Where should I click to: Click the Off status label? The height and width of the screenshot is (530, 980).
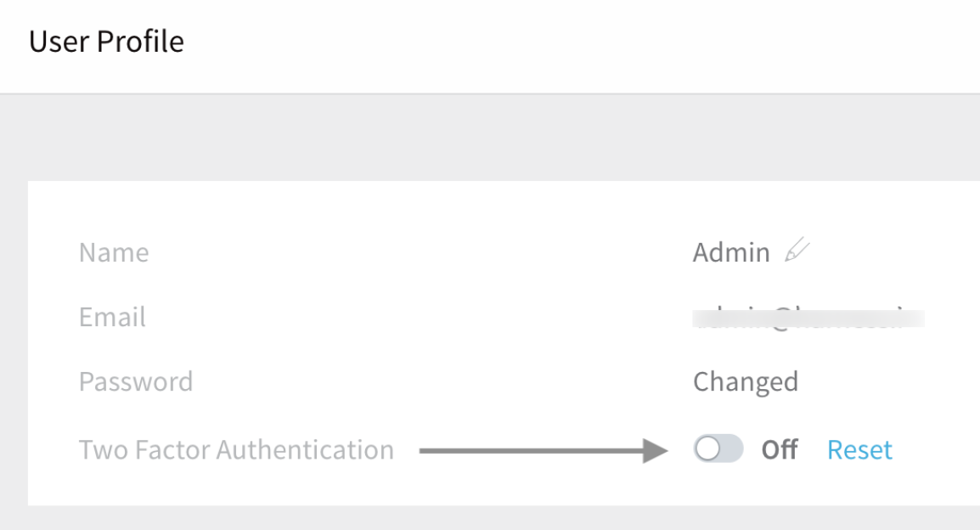click(780, 450)
